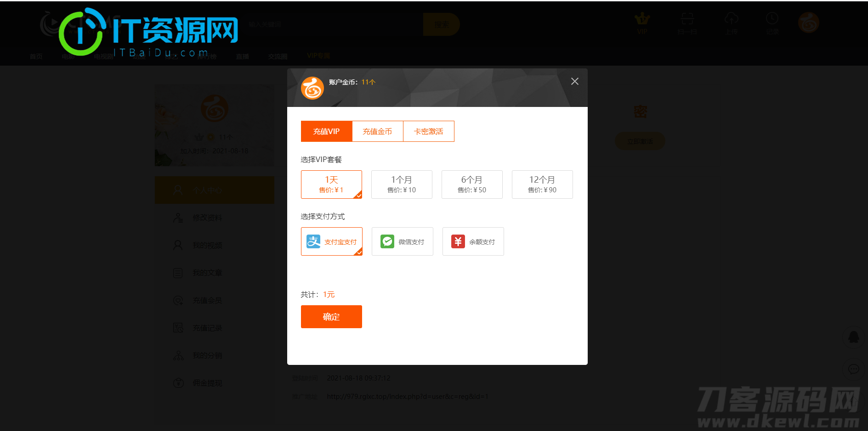The height and width of the screenshot is (431, 868).
Task: Open the 卡密激活 tab
Action: 428,131
